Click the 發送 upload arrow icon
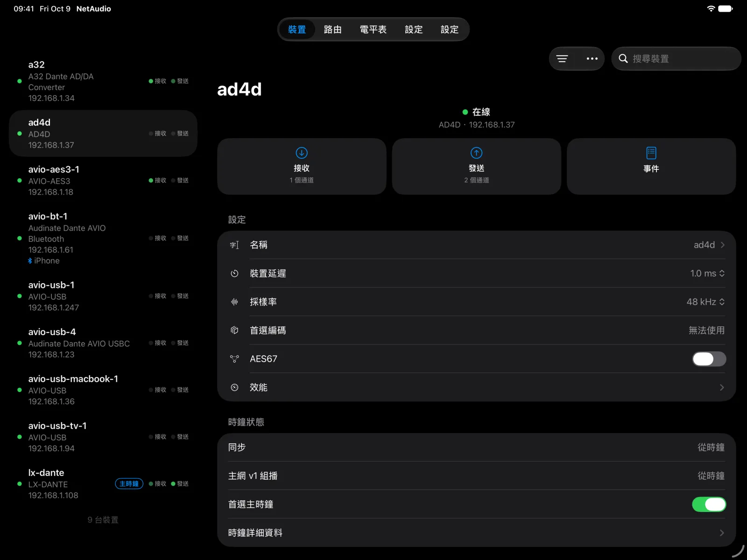This screenshot has height=560, width=747. pyautogui.click(x=476, y=153)
